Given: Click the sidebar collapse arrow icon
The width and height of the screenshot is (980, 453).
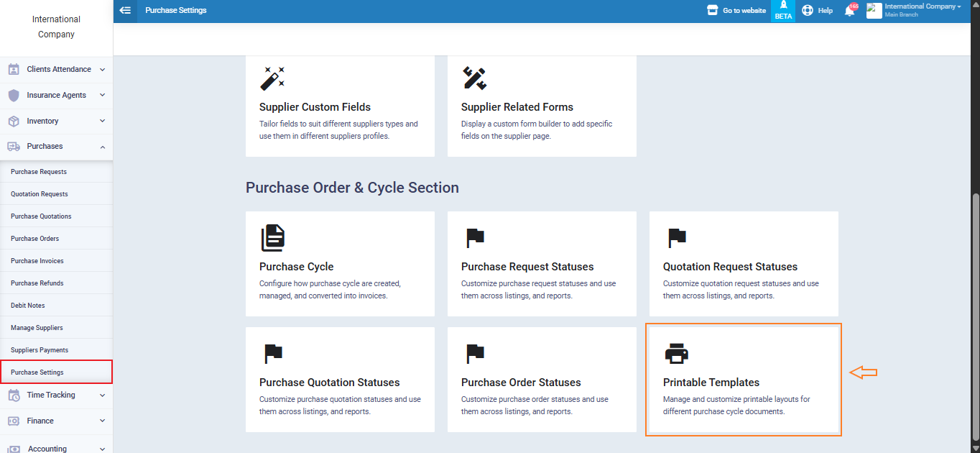Looking at the screenshot, I should (x=126, y=11).
